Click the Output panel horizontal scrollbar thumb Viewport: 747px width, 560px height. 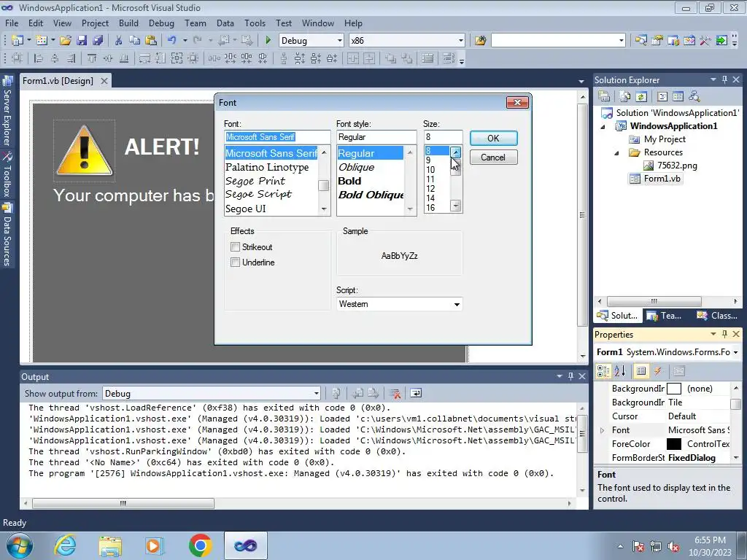[123, 503]
